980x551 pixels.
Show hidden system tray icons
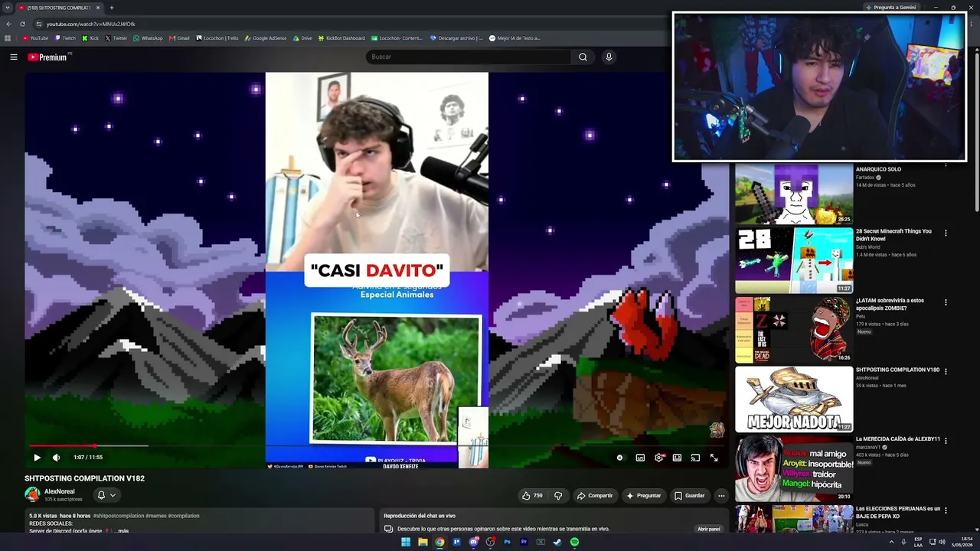click(891, 542)
